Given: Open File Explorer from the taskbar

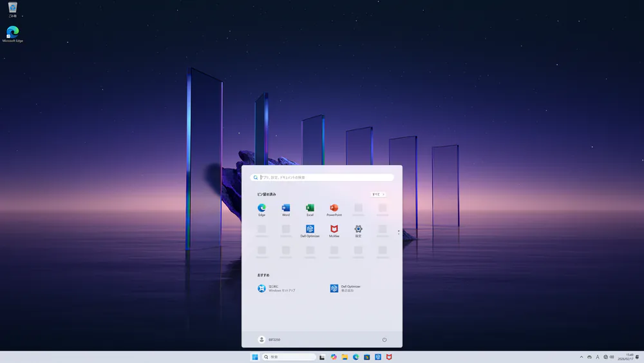Looking at the screenshot, I should click(345, 357).
